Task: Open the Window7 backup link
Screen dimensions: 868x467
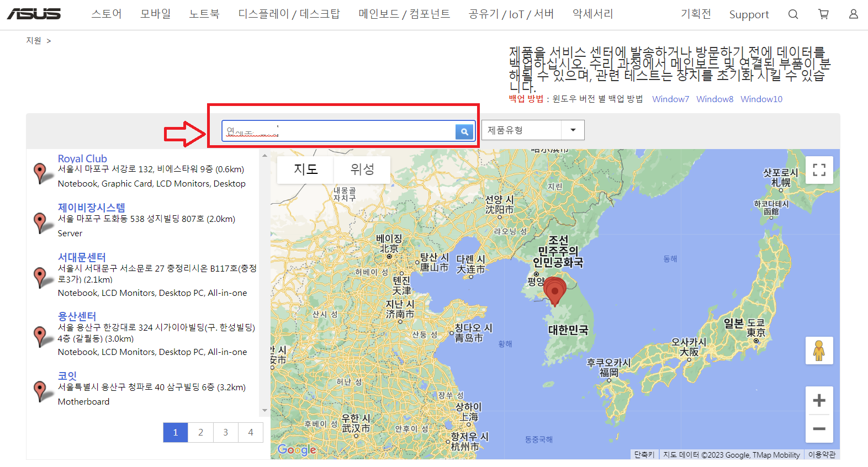Action: pyautogui.click(x=670, y=99)
